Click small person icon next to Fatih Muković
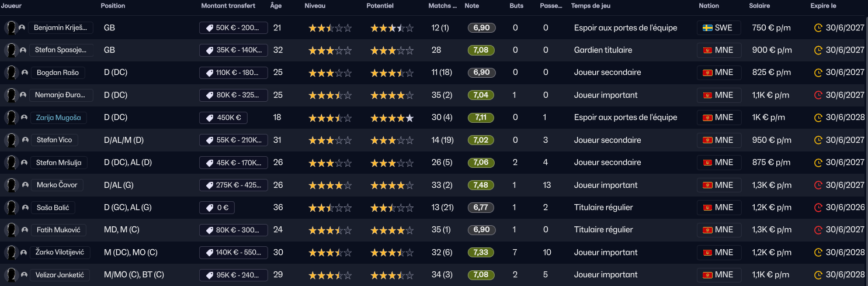 (x=25, y=230)
